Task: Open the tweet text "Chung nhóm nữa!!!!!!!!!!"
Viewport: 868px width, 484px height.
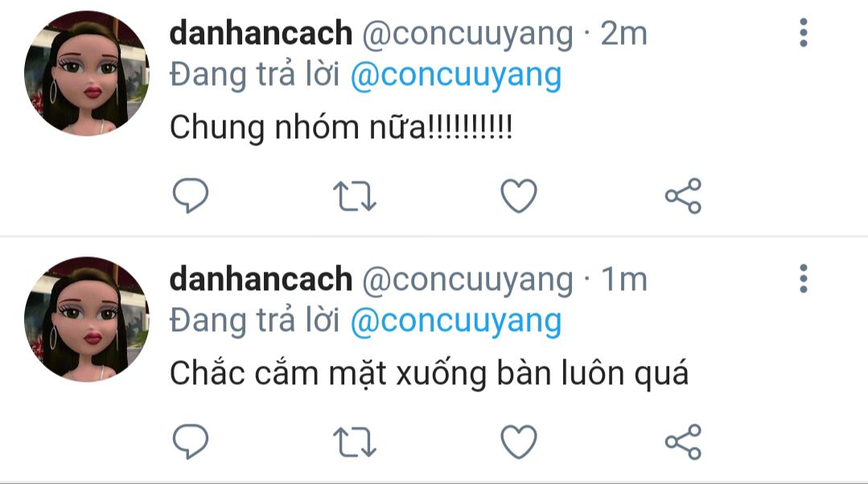Action: tap(341, 128)
